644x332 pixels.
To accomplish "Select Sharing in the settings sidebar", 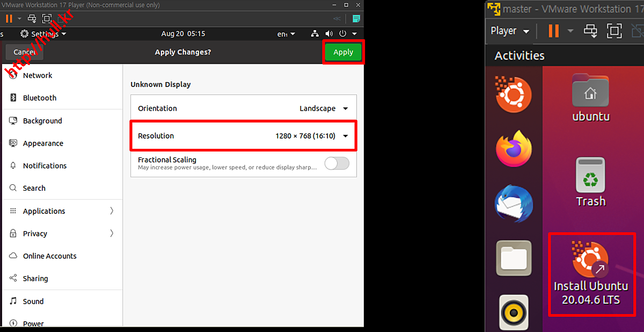I will coord(63,279).
